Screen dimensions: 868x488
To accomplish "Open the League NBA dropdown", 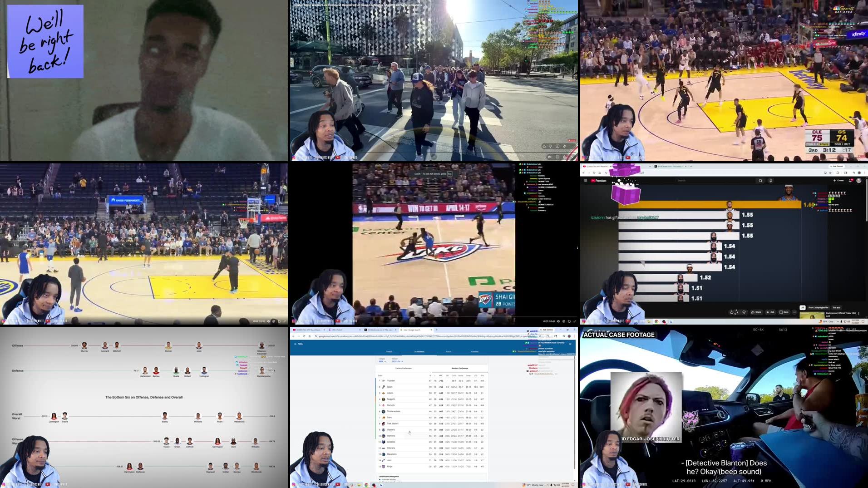I will point(383,361).
